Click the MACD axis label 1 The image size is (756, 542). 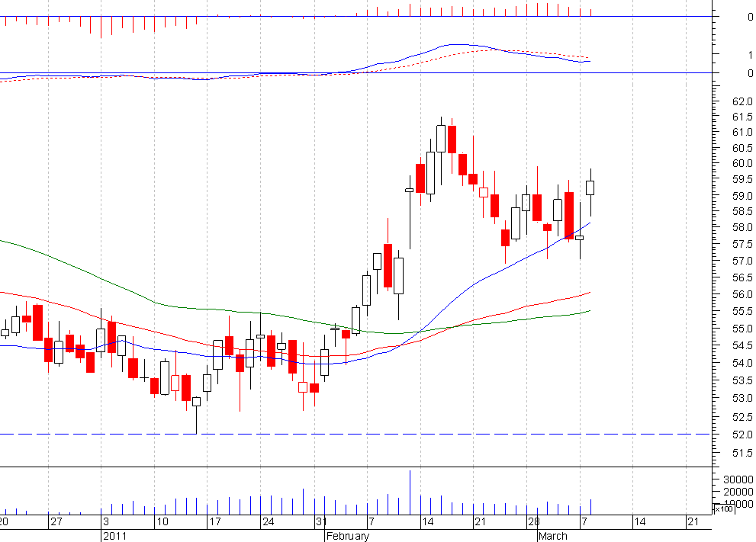(x=750, y=55)
